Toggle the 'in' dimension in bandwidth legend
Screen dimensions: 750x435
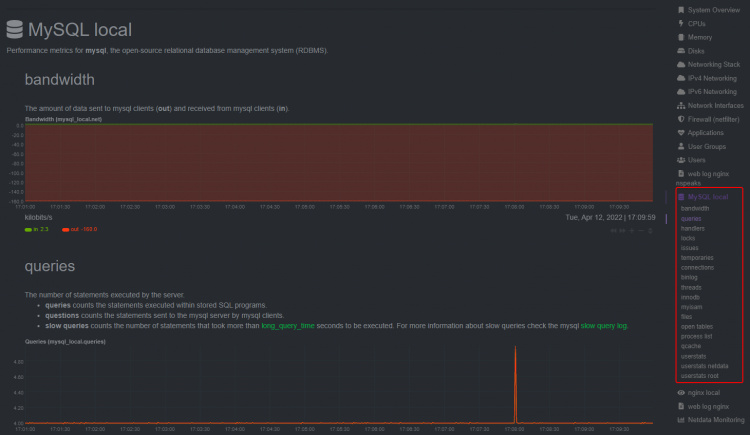tap(37, 229)
